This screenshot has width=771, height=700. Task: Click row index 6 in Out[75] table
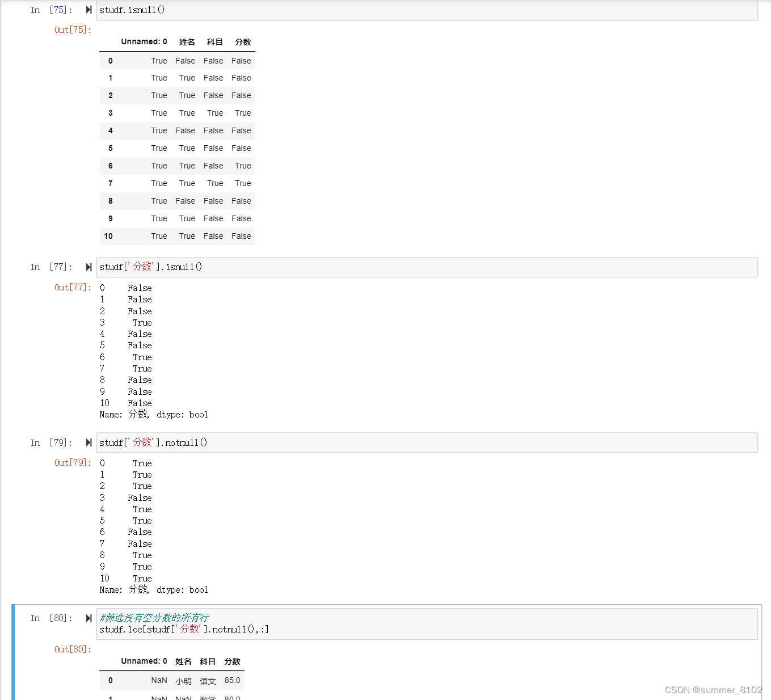click(x=111, y=166)
